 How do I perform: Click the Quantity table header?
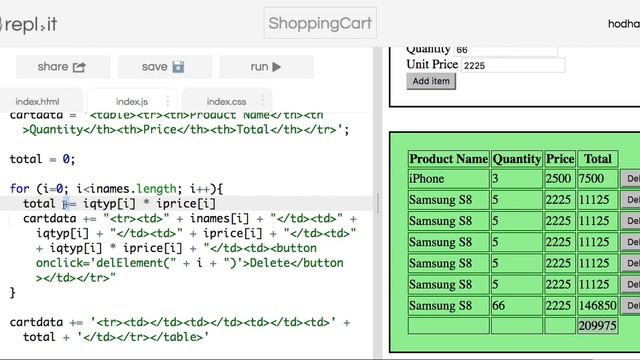tap(517, 159)
